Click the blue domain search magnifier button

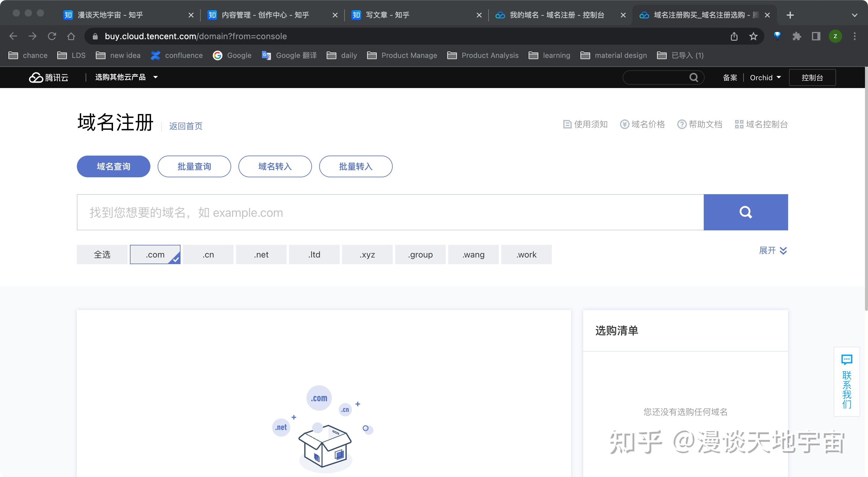pos(745,212)
